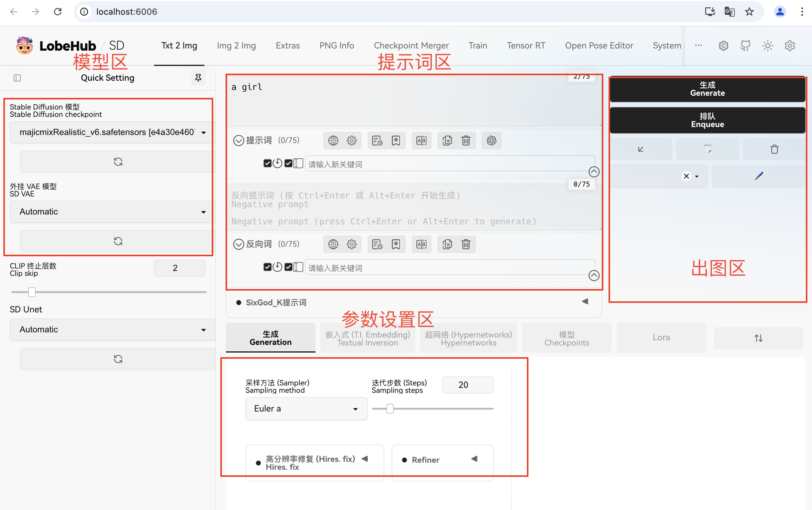Click the ChatGPT icon in 提示词 toolbar
The height and width of the screenshot is (510, 812).
coord(491,141)
